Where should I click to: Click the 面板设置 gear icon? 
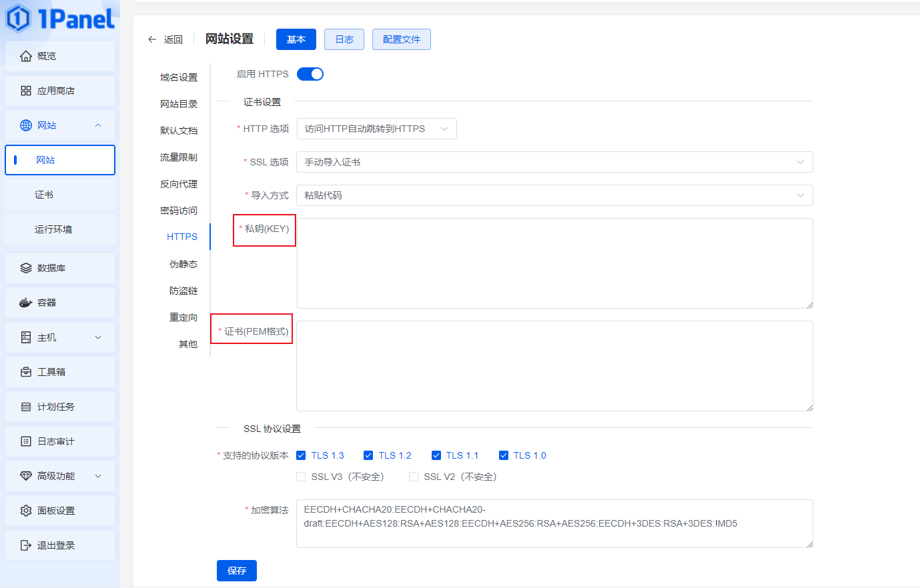26,511
